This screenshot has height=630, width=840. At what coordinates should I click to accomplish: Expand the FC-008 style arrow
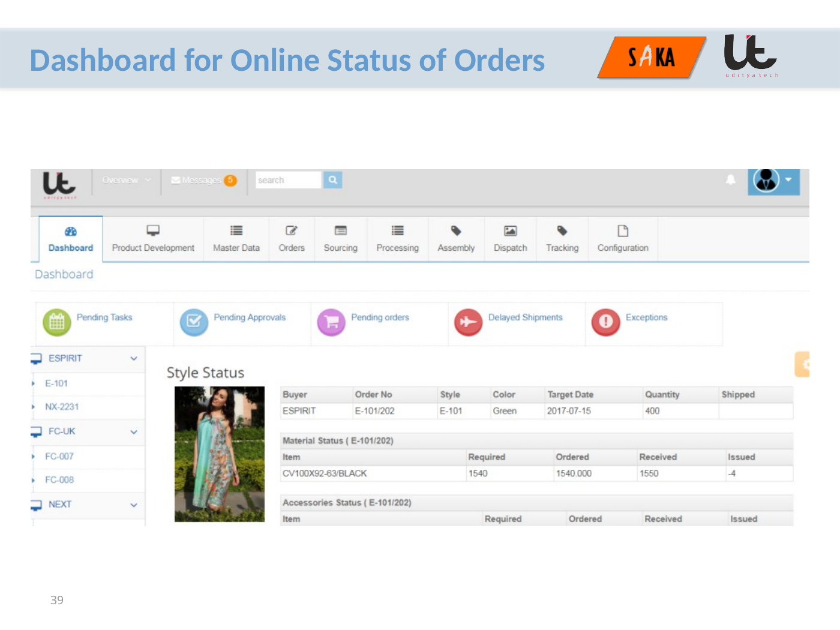pos(33,480)
